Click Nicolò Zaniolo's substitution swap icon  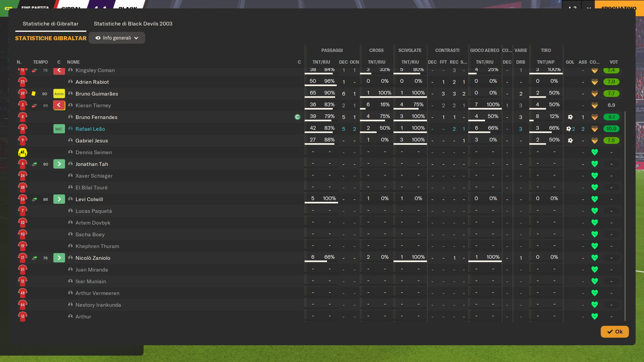[34, 258]
